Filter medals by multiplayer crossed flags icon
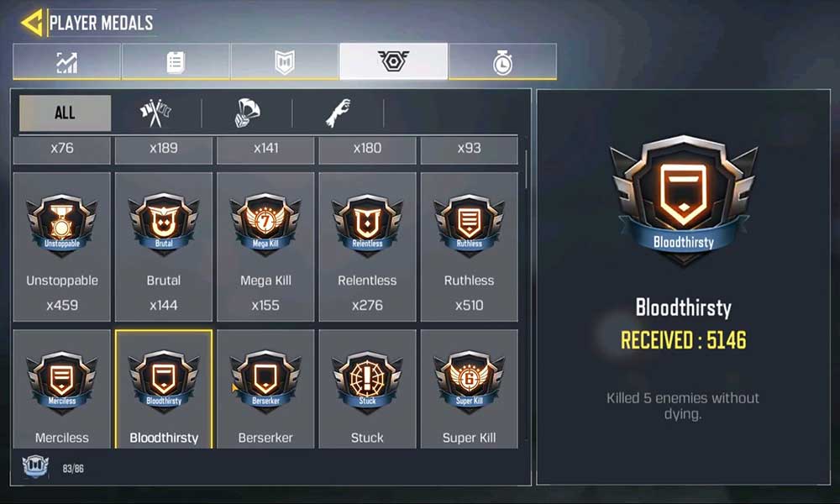This screenshot has height=504, width=840. (x=155, y=113)
